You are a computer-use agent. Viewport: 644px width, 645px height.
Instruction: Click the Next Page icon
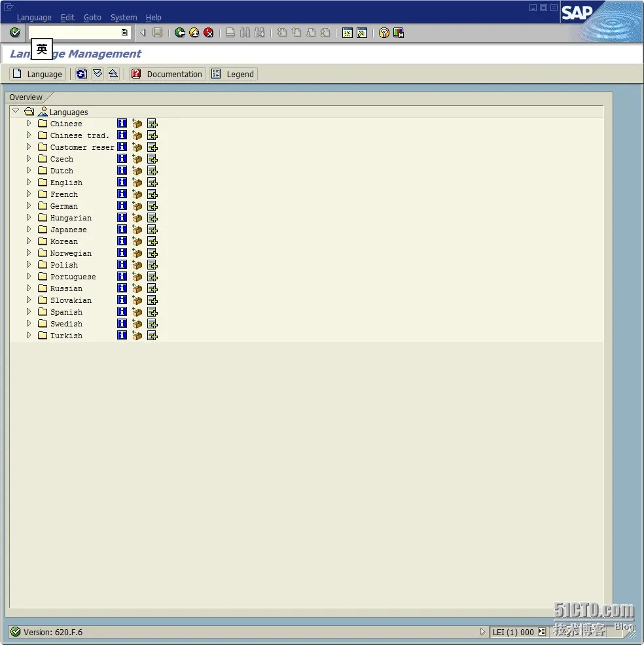coord(311,33)
